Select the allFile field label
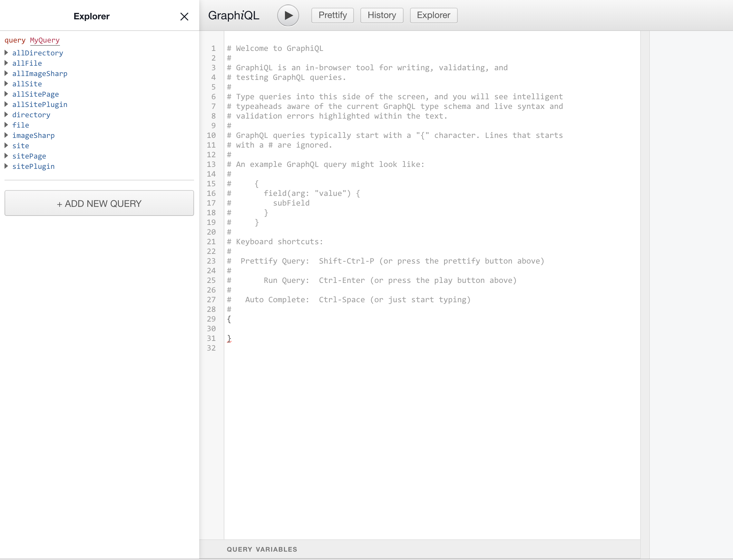 [x=27, y=63]
